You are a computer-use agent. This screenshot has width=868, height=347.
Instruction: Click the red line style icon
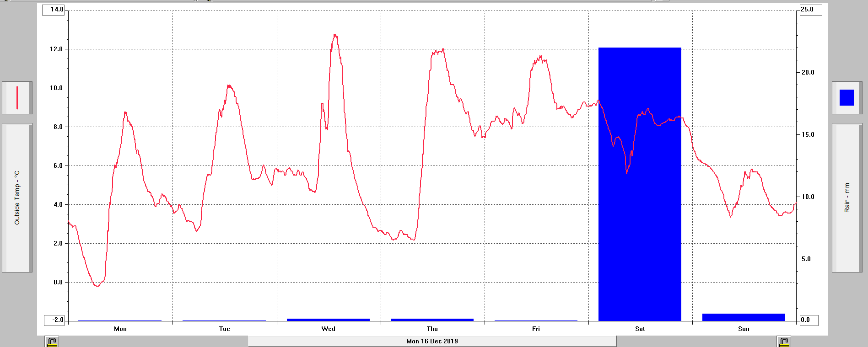pyautogui.click(x=17, y=98)
